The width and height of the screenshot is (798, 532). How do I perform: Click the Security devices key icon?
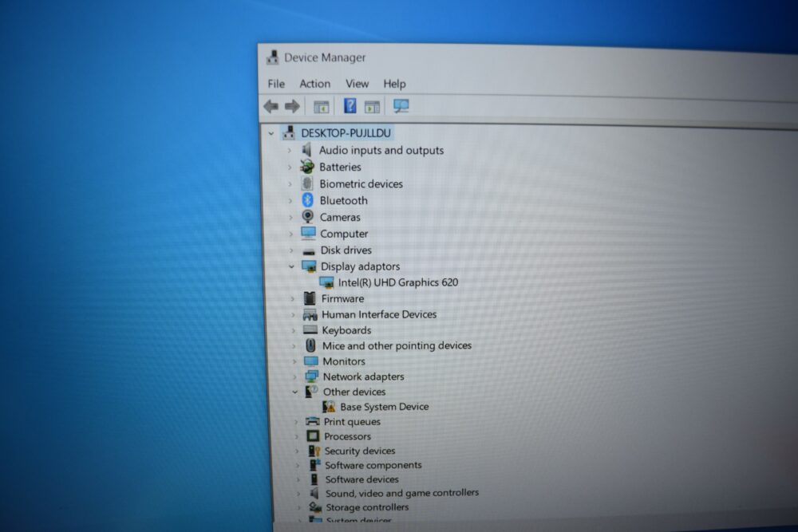coord(314,451)
